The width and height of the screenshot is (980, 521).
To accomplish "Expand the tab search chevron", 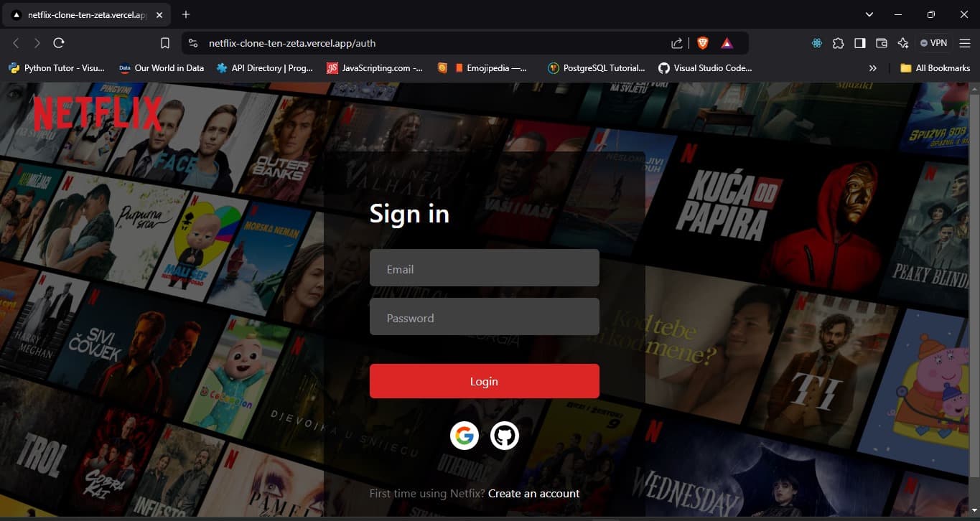I will pos(869,14).
